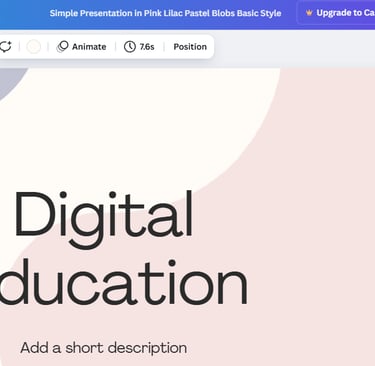Click the sparkle refresh icon in the toolbar
This screenshot has width=375, height=366.
(6, 47)
